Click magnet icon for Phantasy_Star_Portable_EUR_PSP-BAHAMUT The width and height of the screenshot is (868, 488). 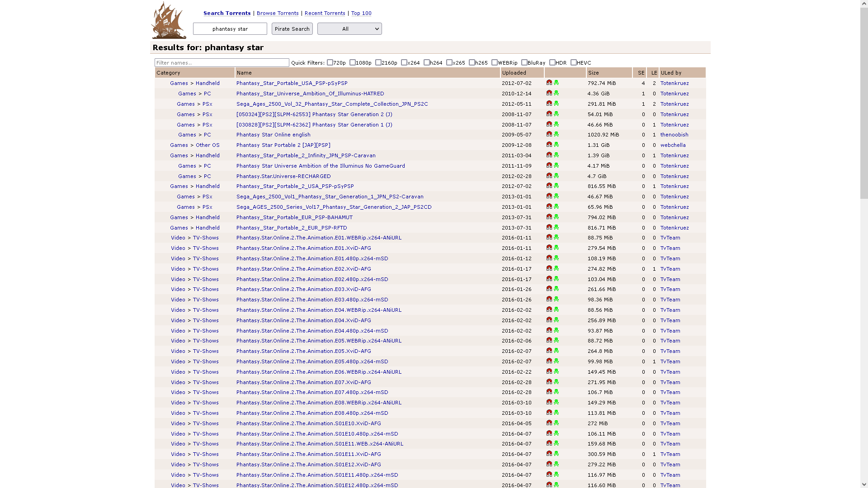[x=549, y=217]
